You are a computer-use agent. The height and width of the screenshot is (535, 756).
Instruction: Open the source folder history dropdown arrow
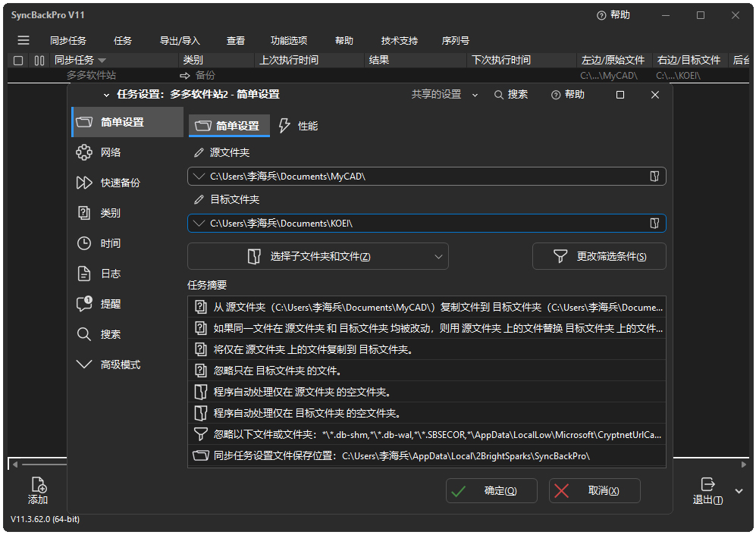point(196,176)
